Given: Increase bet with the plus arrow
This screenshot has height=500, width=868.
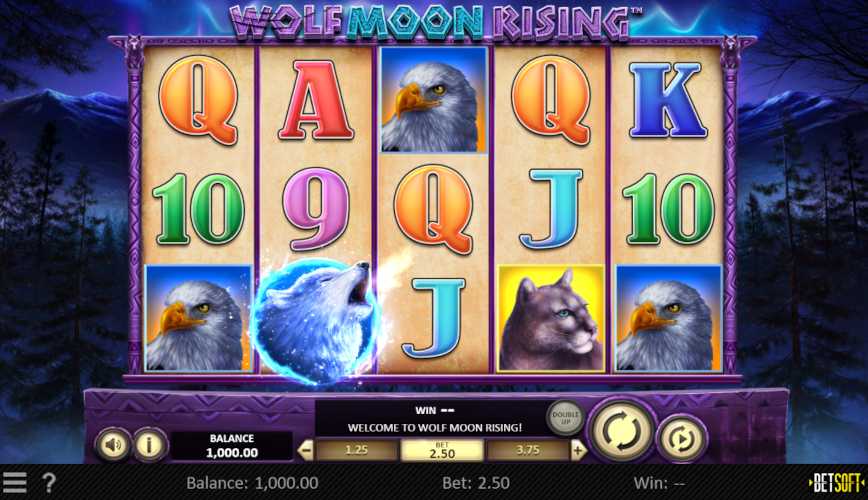Looking at the screenshot, I should [x=578, y=451].
